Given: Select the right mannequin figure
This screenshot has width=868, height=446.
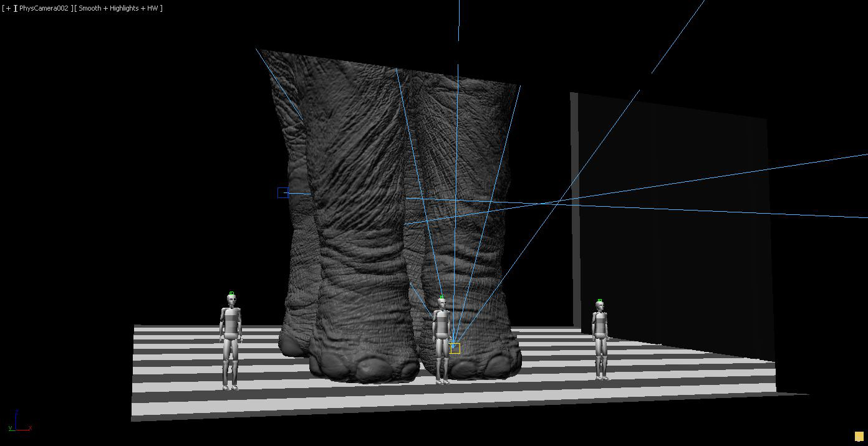Looking at the screenshot, I should click(x=600, y=341).
